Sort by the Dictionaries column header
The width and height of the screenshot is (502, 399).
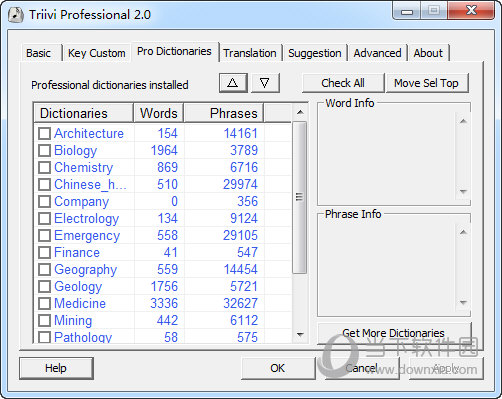[x=83, y=113]
